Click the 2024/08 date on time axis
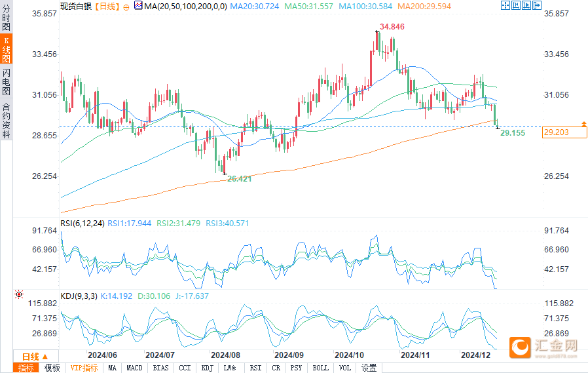Screen dimensions: 588x373 click(x=225, y=355)
